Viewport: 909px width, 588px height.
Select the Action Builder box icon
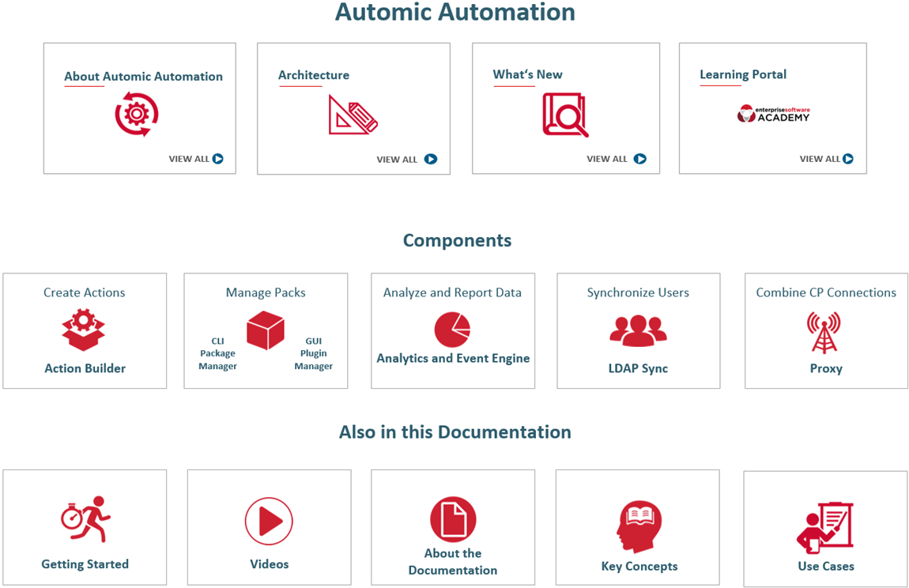pos(84,330)
